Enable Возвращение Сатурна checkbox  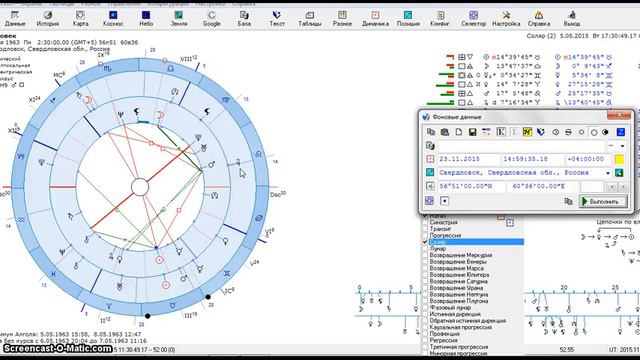(x=425, y=281)
